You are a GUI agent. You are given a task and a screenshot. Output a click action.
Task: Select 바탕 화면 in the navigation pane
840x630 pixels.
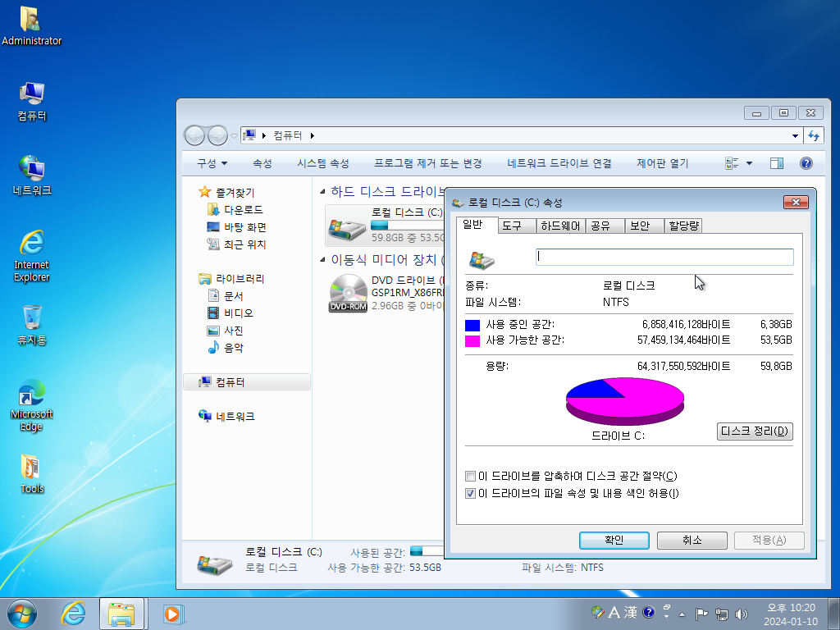coord(237,227)
